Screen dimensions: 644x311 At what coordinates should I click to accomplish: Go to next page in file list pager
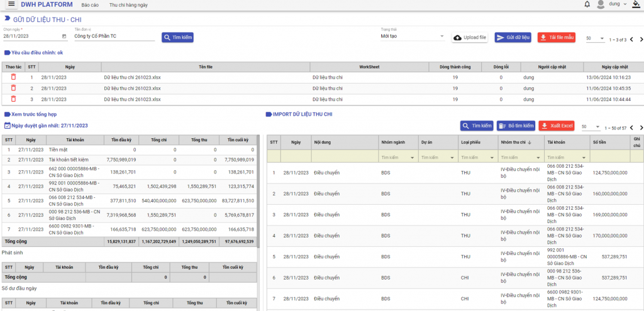point(641,40)
